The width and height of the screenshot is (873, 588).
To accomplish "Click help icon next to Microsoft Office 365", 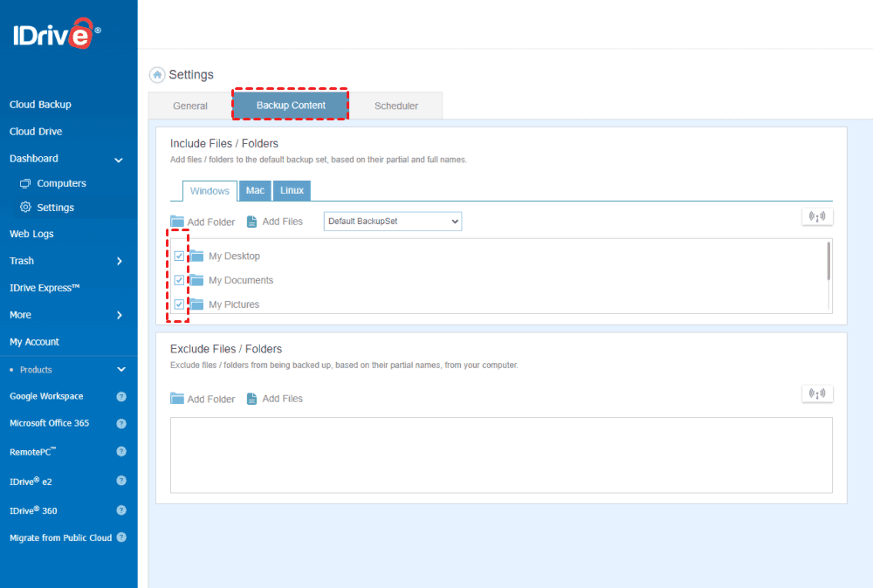I will click(121, 423).
